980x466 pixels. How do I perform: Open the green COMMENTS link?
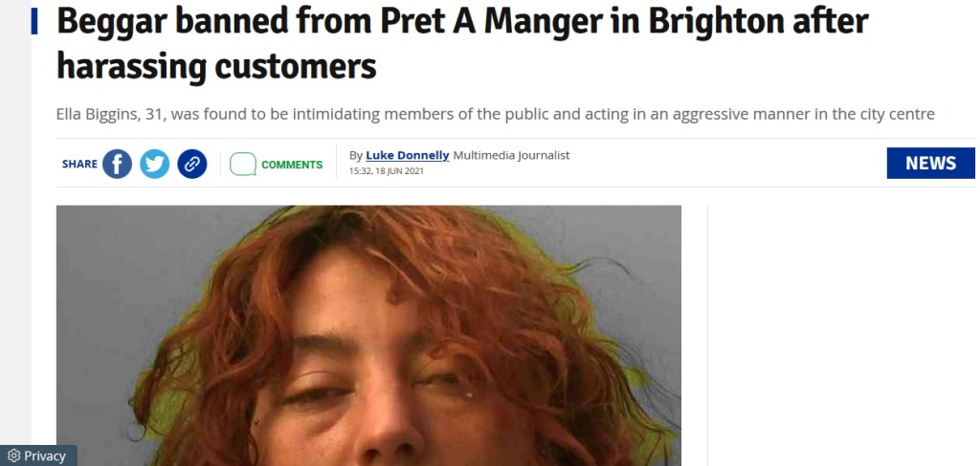tap(292, 165)
